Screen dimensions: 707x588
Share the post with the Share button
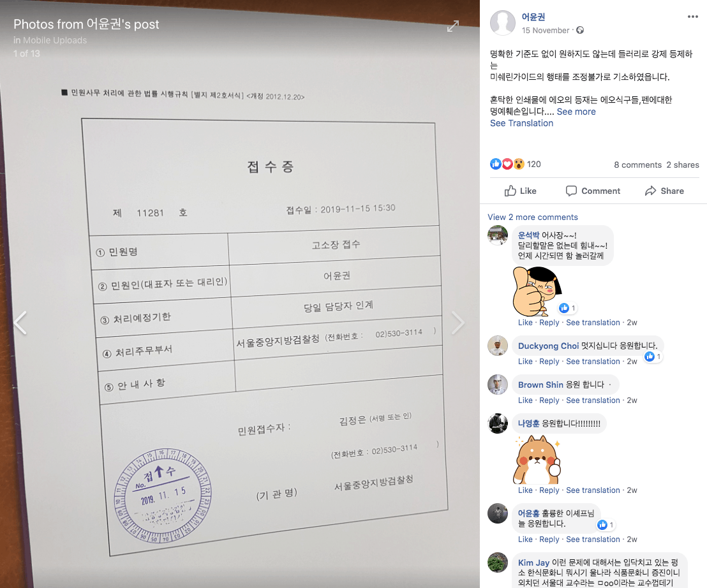coord(664,191)
